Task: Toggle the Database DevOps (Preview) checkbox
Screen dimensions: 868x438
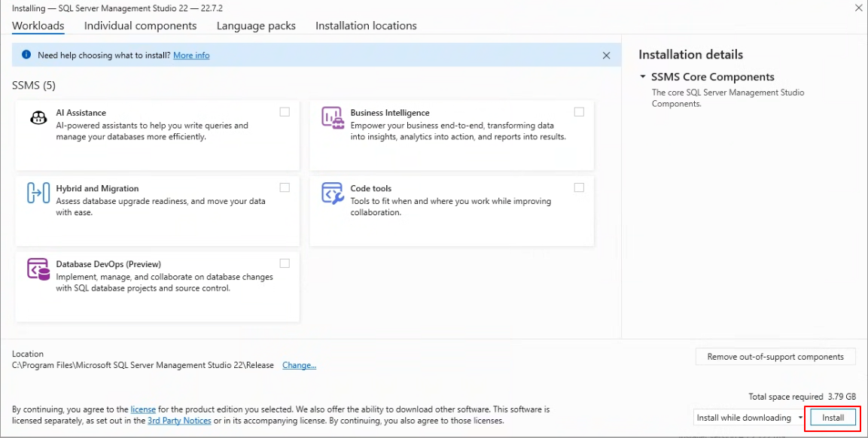Action: click(x=285, y=263)
